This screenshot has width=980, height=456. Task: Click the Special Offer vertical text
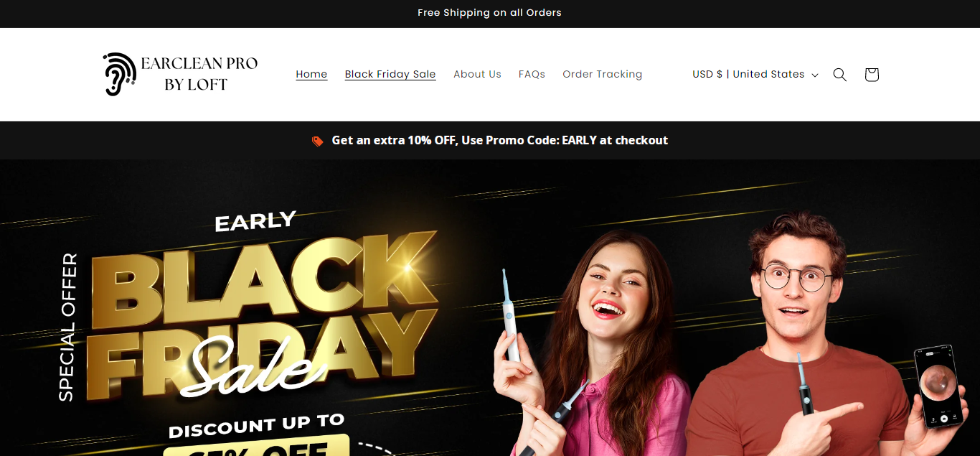[x=67, y=327]
